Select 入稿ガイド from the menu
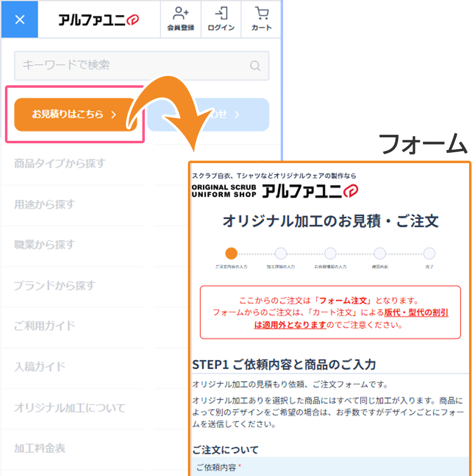Image resolution: width=476 pixels, height=476 pixels. coord(40,367)
